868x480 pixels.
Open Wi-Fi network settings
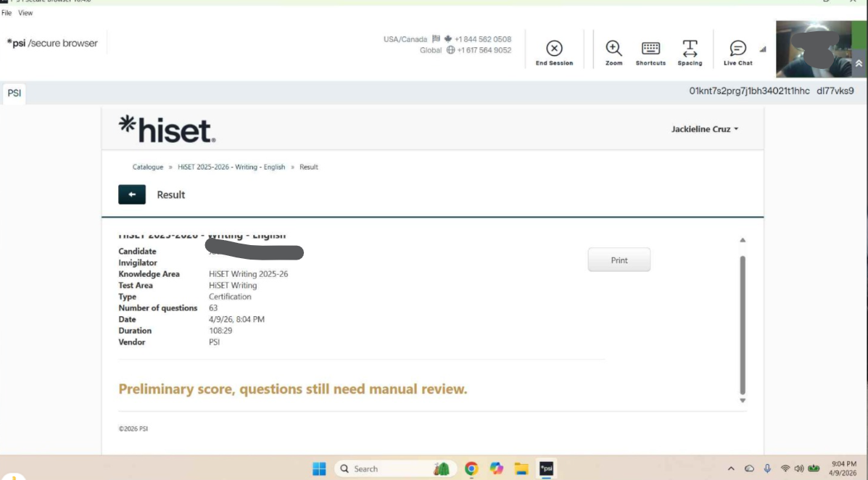tap(785, 468)
